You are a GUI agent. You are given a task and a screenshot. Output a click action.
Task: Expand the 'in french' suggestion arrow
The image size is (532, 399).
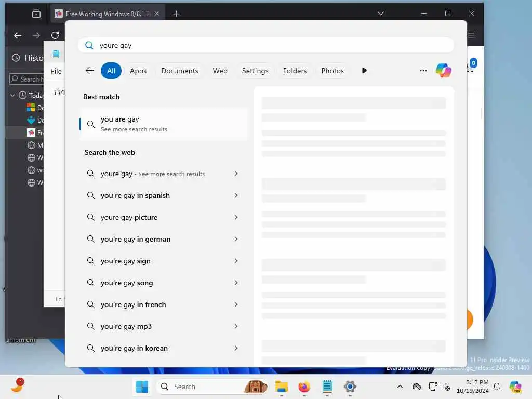tap(236, 304)
